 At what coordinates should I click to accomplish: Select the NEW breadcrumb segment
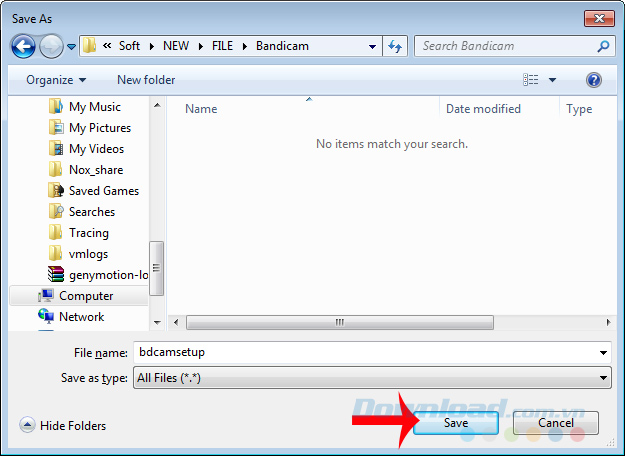pos(176,46)
